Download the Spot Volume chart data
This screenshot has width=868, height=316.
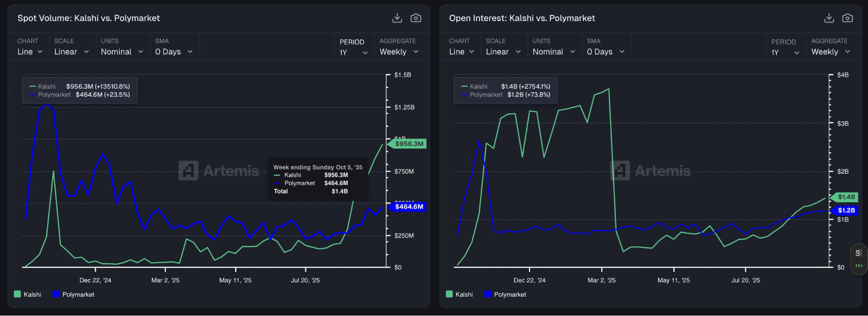[x=397, y=18]
